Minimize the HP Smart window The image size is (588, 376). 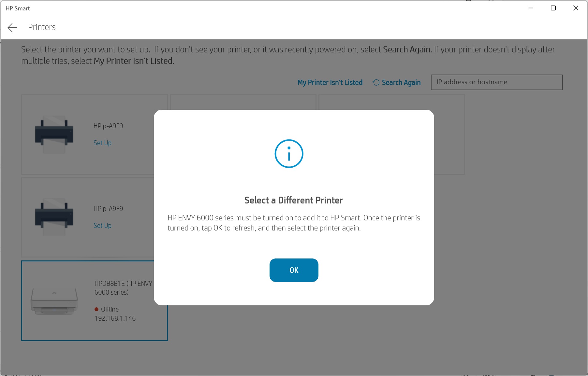tap(531, 8)
